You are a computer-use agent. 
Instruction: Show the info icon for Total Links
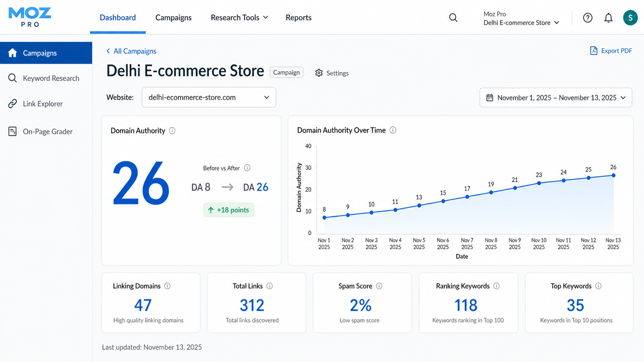[x=270, y=286]
